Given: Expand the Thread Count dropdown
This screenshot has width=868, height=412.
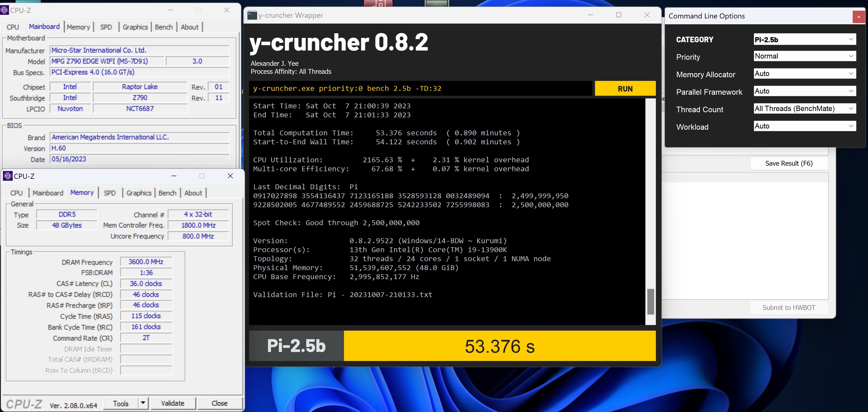Looking at the screenshot, I should coord(851,109).
